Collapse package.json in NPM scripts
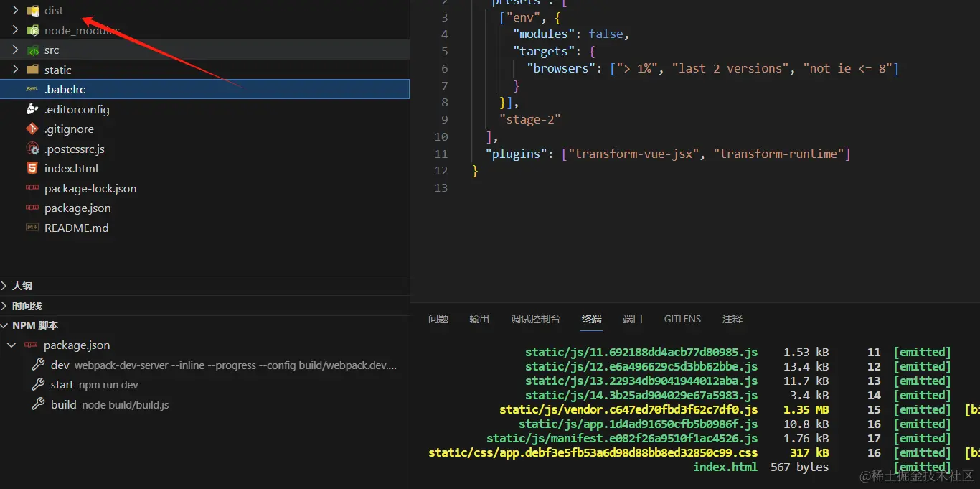Screen dimensions: 980x489 11,345
